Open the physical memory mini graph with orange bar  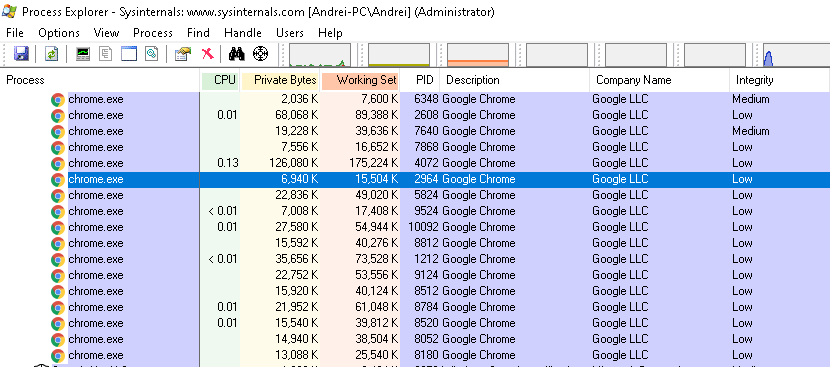click(x=478, y=55)
